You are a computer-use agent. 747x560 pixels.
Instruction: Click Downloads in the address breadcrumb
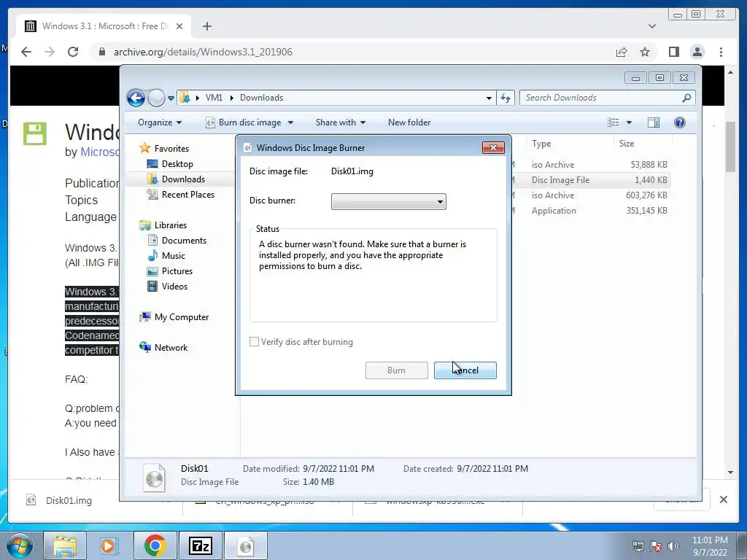[x=262, y=98]
